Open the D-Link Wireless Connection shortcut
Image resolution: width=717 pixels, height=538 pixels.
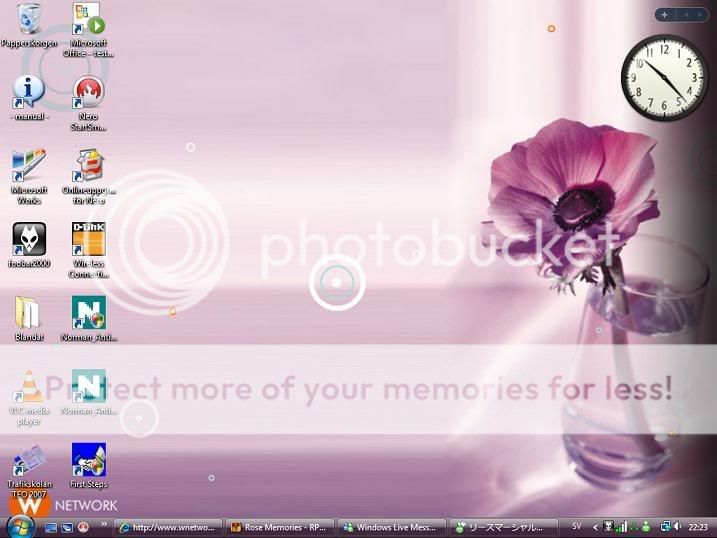click(x=89, y=240)
